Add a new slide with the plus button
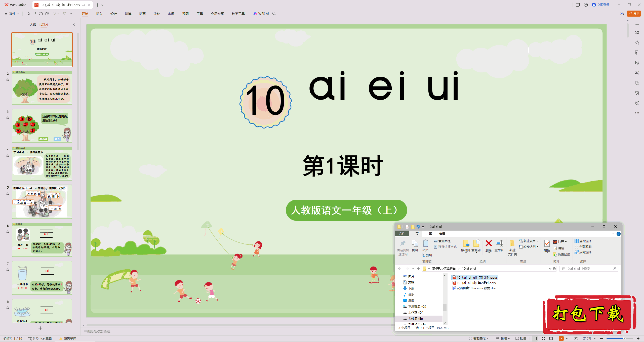This screenshot has width=644, height=342. (x=40, y=328)
